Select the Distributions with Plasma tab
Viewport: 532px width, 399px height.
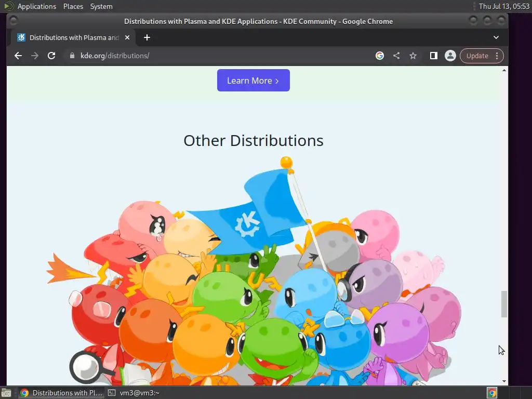click(x=73, y=37)
